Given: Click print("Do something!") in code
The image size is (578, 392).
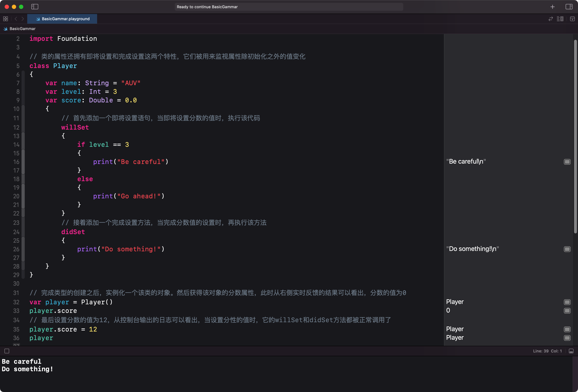Looking at the screenshot, I should click(x=121, y=249).
